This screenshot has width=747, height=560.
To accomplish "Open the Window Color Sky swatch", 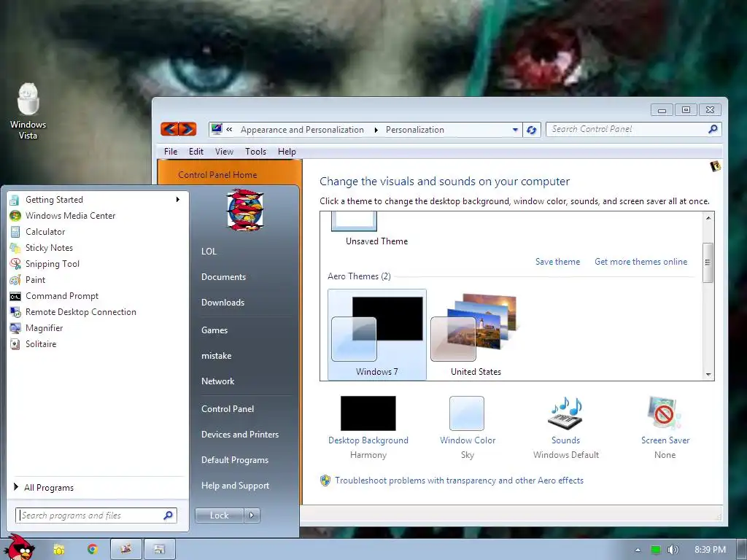I will coord(466,413).
